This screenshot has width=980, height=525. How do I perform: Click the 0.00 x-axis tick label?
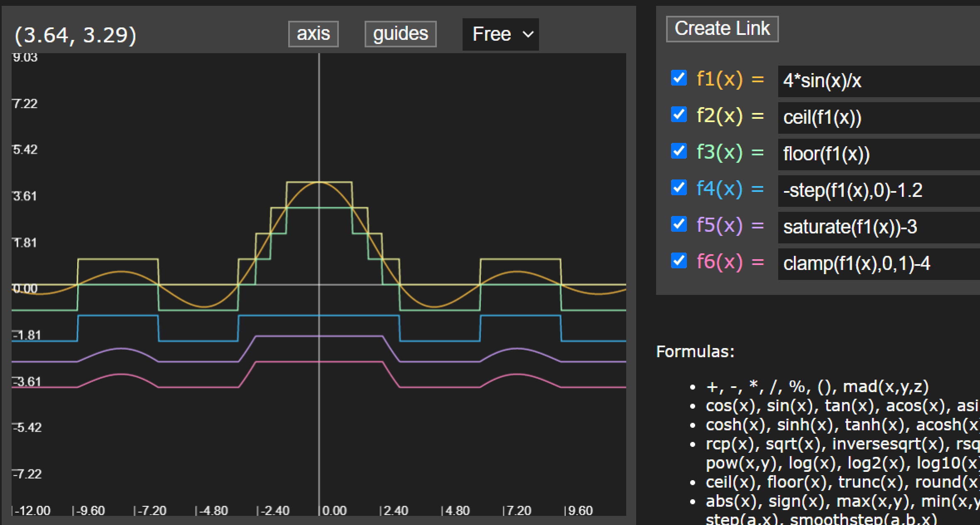pos(334,510)
